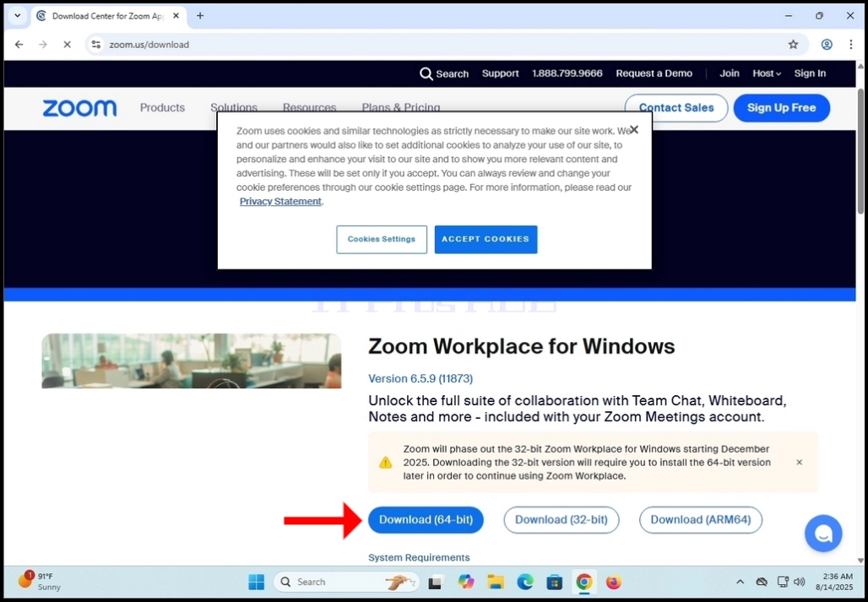Image resolution: width=868 pixels, height=602 pixels.
Task: Open the Resources menu
Action: pyautogui.click(x=309, y=108)
